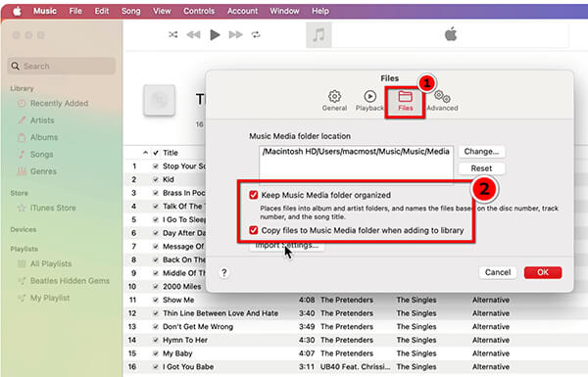This screenshot has width=588, height=377.
Task: Open the Window menu
Action: (x=284, y=11)
